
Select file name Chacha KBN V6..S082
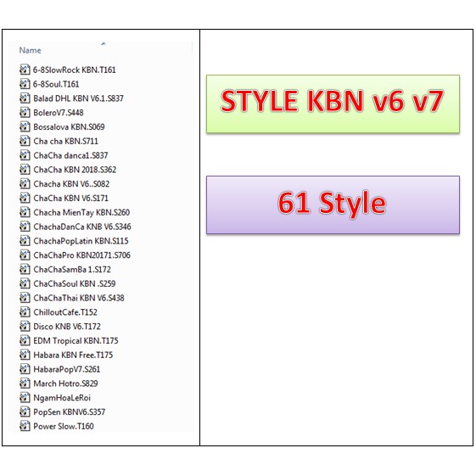tap(71, 184)
